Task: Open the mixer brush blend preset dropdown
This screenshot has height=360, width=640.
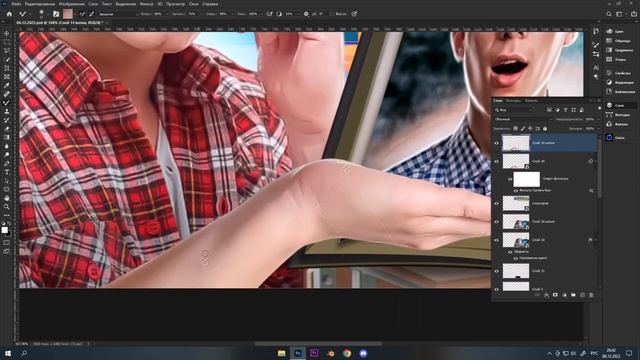Action: [118, 14]
